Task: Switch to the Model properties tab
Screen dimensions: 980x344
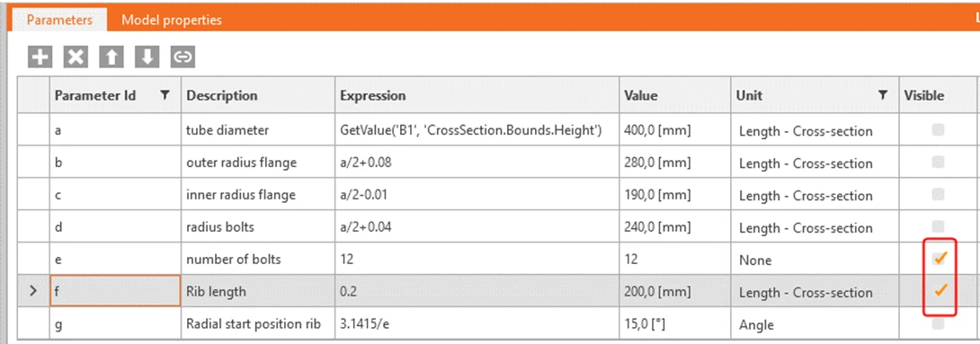Action: pos(171,20)
